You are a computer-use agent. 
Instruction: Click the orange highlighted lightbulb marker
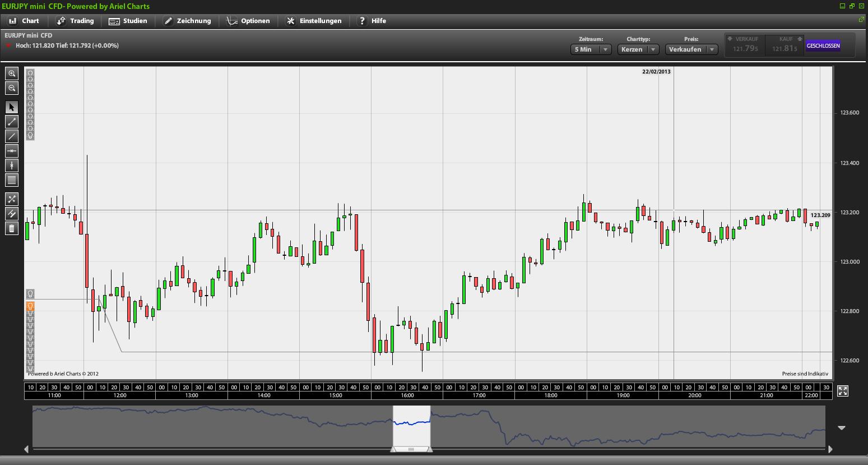coord(30,306)
